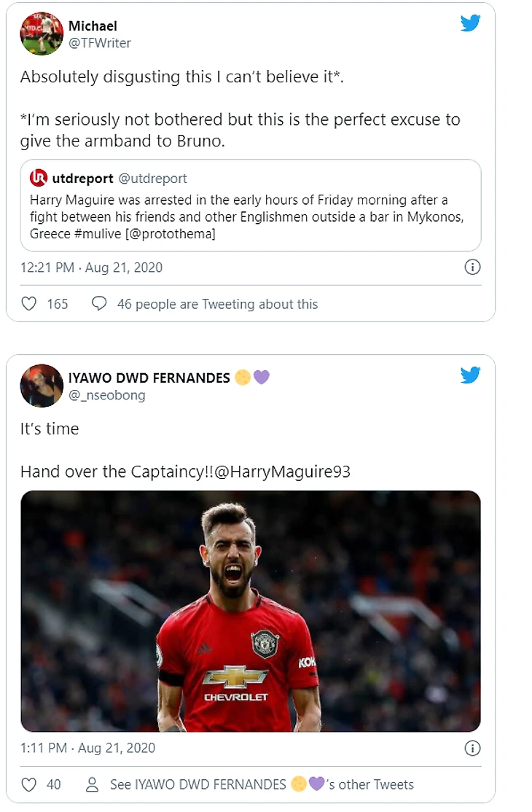The height and width of the screenshot is (812, 532).
Task: Click the reply bubble icon on Michael's tweet
Action: point(99,304)
